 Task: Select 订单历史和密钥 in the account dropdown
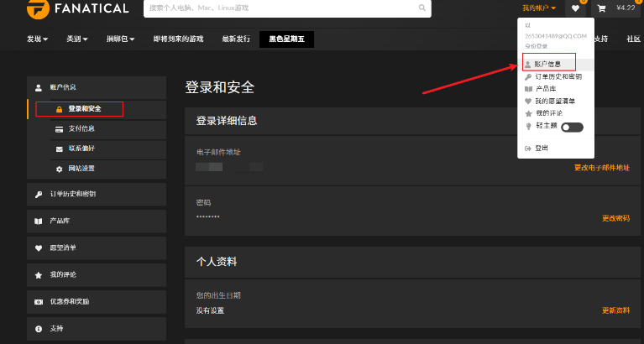556,76
